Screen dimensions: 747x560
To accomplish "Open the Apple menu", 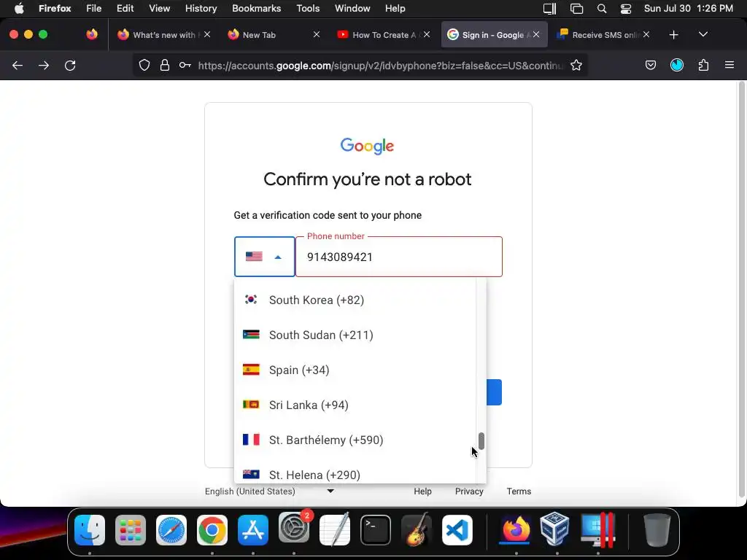I will pos(19,9).
